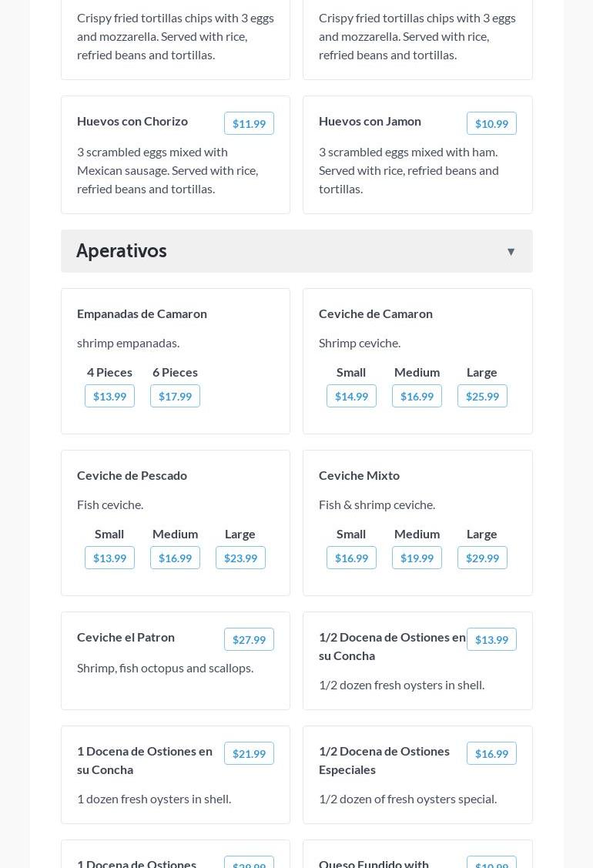Open the Ceviche Mixto item title
This screenshot has width=593, height=868.
coord(359,475)
